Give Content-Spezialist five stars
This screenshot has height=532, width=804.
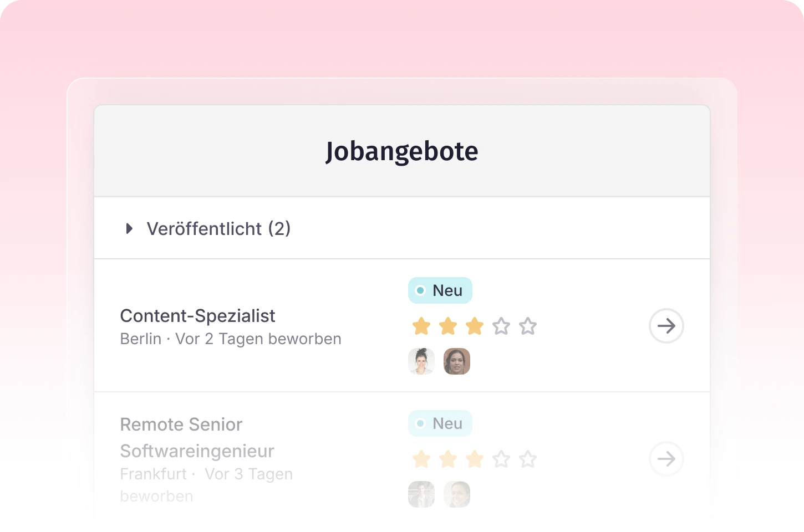click(x=528, y=326)
